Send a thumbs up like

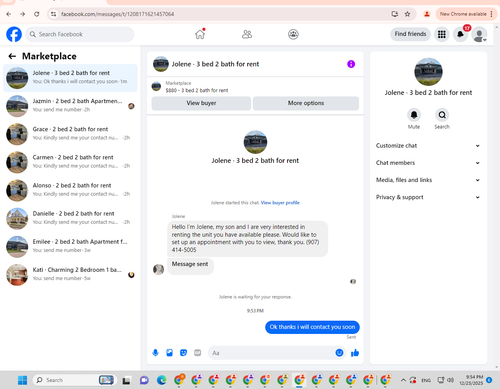pyautogui.click(x=355, y=353)
